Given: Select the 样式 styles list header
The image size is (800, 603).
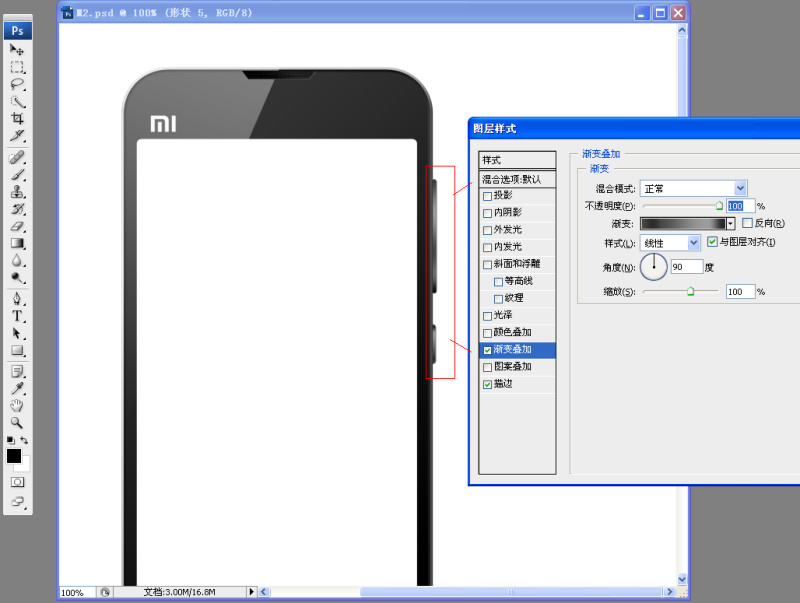Looking at the screenshot, I should tap(517, 160).
